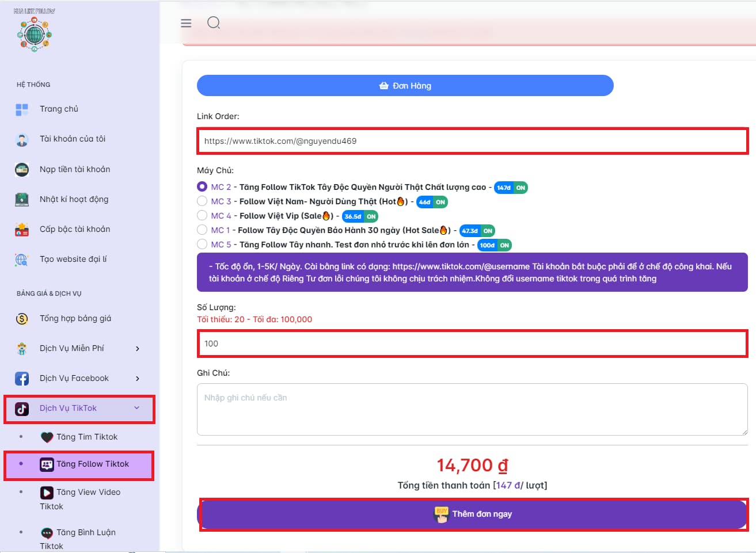Click the 46đ price badge on MC 3
The width and height of the screenshot is (756, 553).
point(424,202)
